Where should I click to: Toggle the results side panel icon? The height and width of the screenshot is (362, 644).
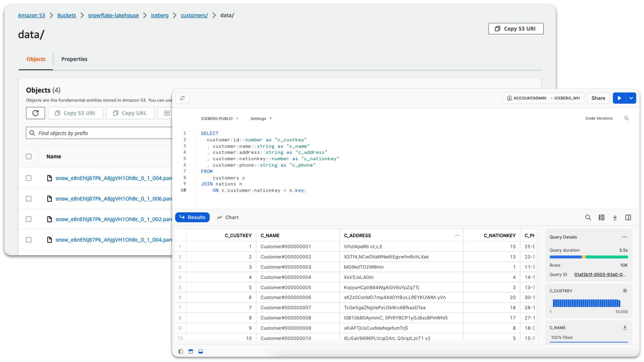(628, 217)
